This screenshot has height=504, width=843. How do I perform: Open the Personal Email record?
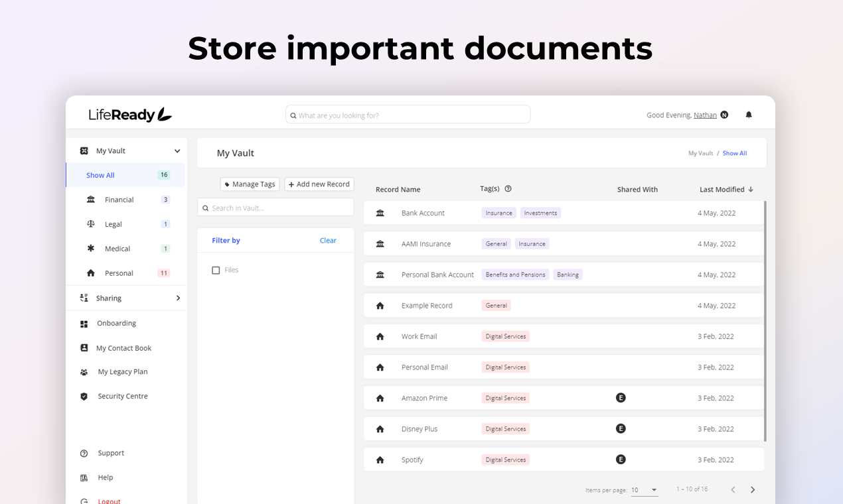click(x=564, y=367)
